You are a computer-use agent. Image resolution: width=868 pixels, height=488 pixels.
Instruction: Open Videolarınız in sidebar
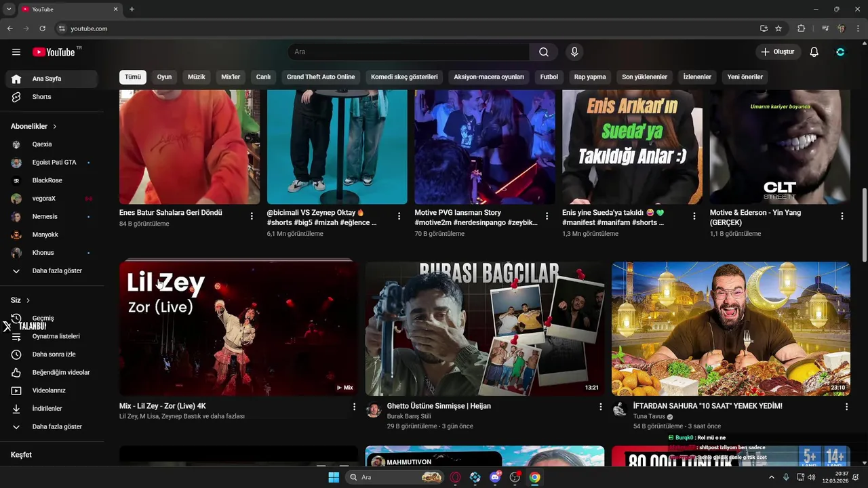click(52, 391)
